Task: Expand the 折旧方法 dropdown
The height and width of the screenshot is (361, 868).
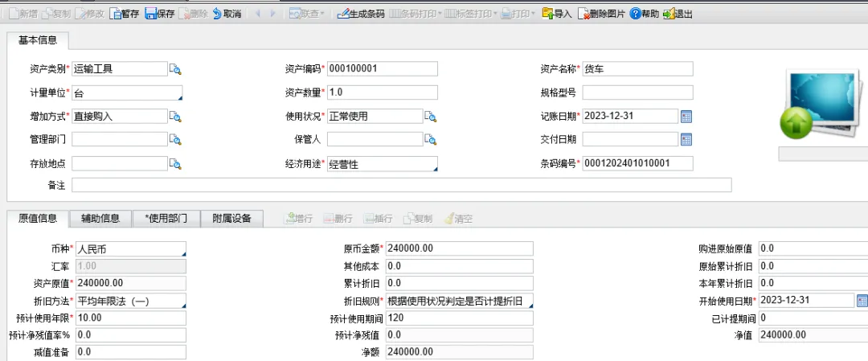Action: click(182, 306)
